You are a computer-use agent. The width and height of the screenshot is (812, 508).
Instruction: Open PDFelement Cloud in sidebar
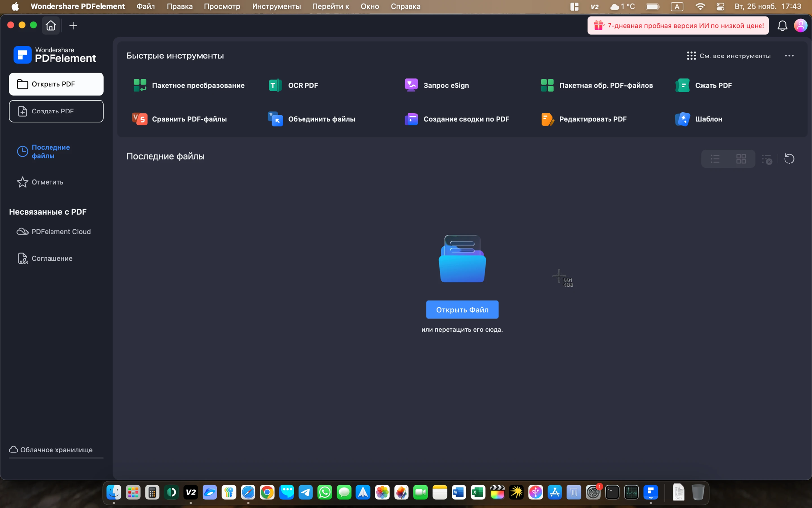(54, 232)
